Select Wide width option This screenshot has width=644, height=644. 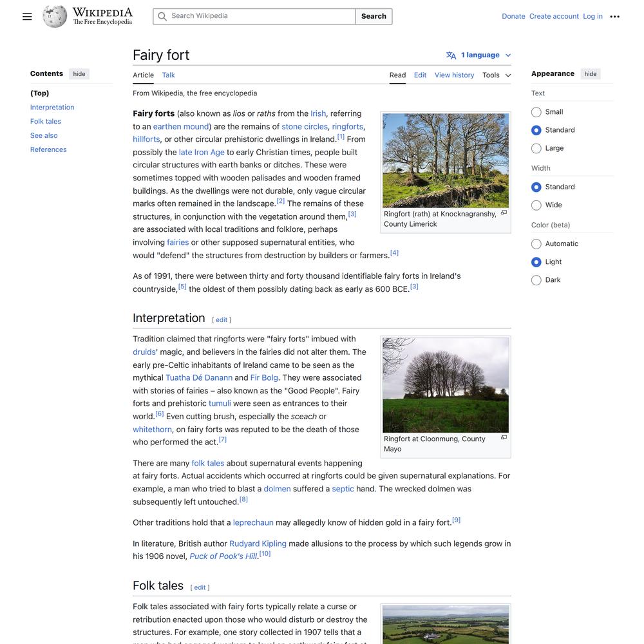pos(536,205)
